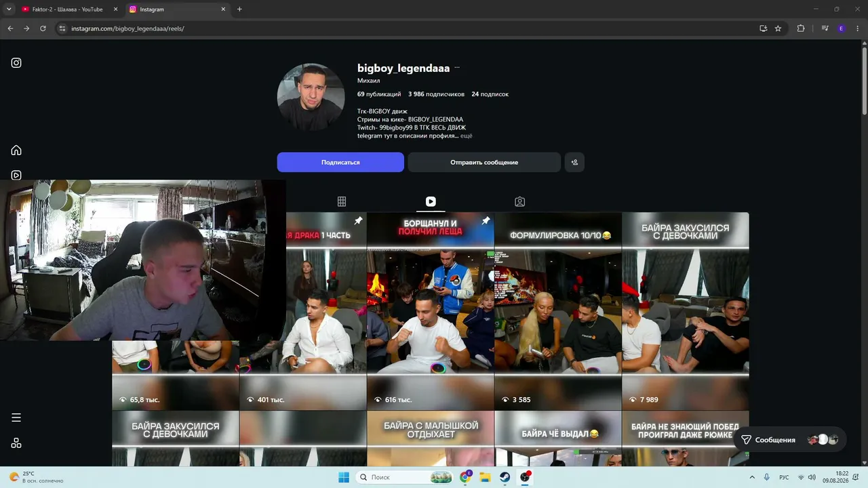Open the Сообщения messages panel

791,440
